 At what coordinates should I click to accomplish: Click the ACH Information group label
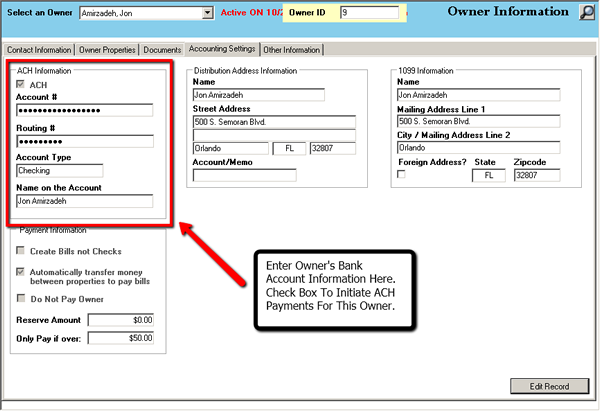[44, 71]
